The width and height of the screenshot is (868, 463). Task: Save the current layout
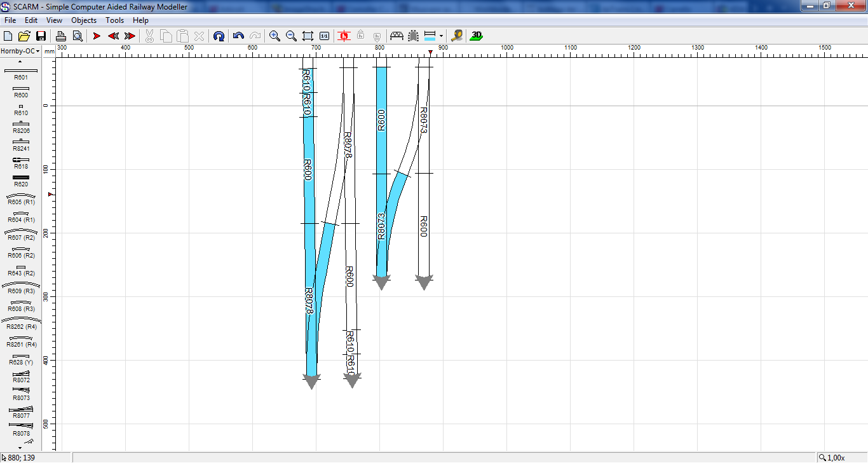(x=41, y=36)
